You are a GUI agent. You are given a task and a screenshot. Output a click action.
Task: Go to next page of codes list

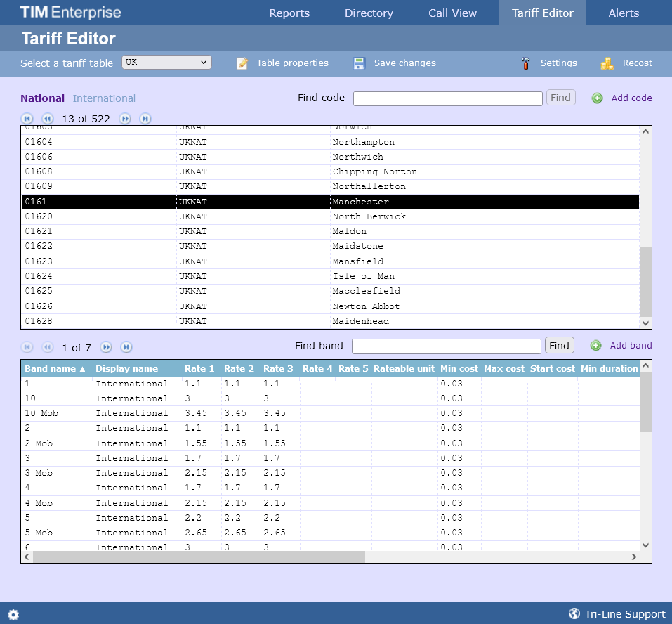pyautogui.click(x=125, y=119)
